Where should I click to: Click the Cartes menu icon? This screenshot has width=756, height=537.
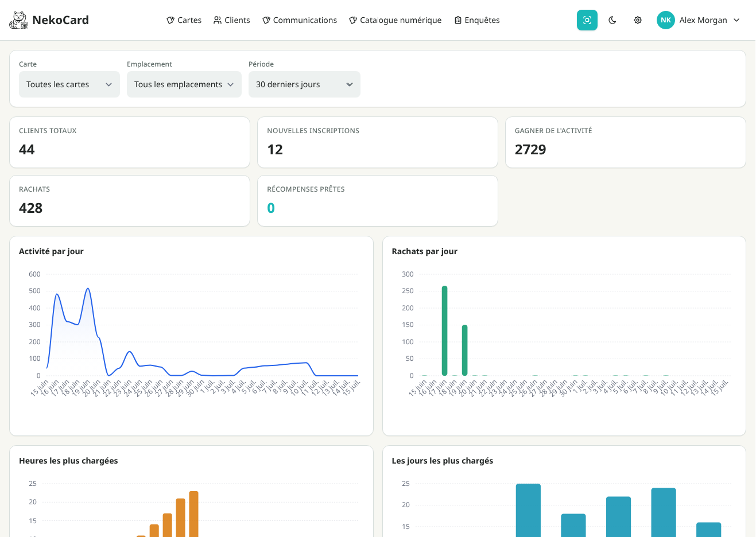coord(170,20)
